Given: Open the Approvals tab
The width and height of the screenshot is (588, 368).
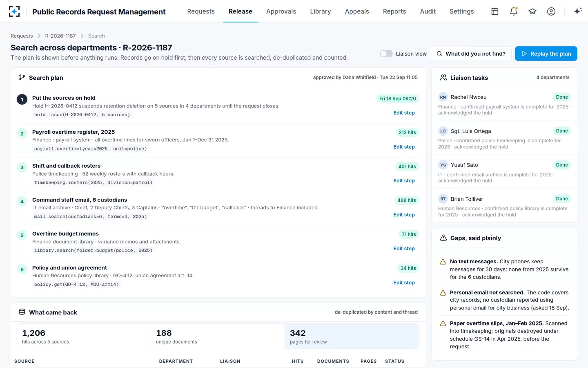Looking at the screenshot, I should pyautogui.click(x=281, y=11).
